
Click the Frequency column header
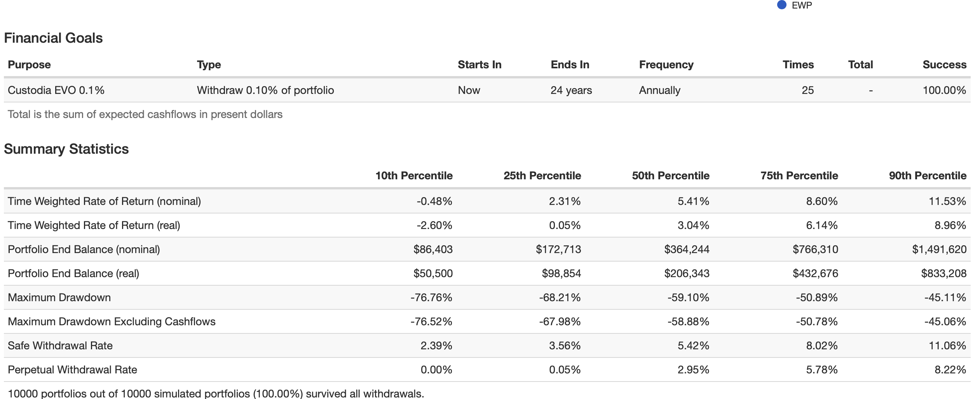[x=666, y=64]
